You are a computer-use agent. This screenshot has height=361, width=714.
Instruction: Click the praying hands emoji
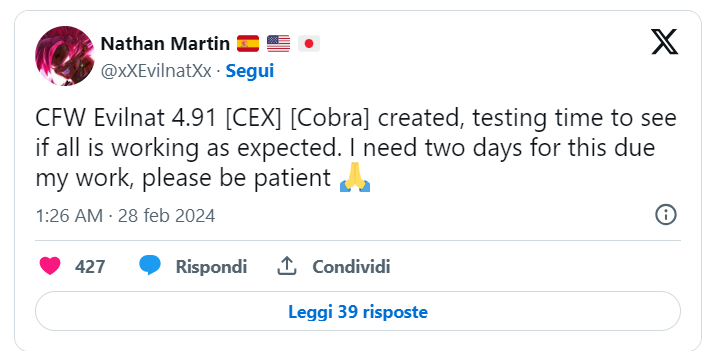355,178
